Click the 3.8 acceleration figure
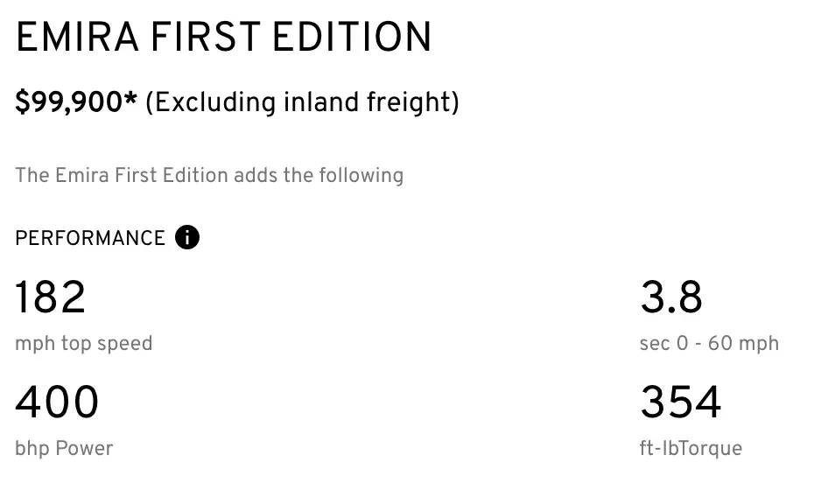The height and width of the screenshot is (504, 821). 671,297
